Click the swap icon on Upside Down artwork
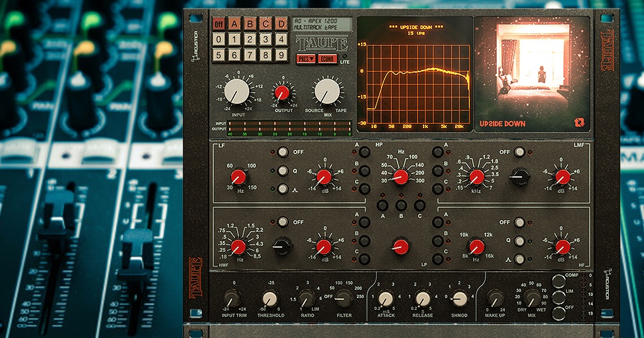The image size is (644, 338). 578,122
